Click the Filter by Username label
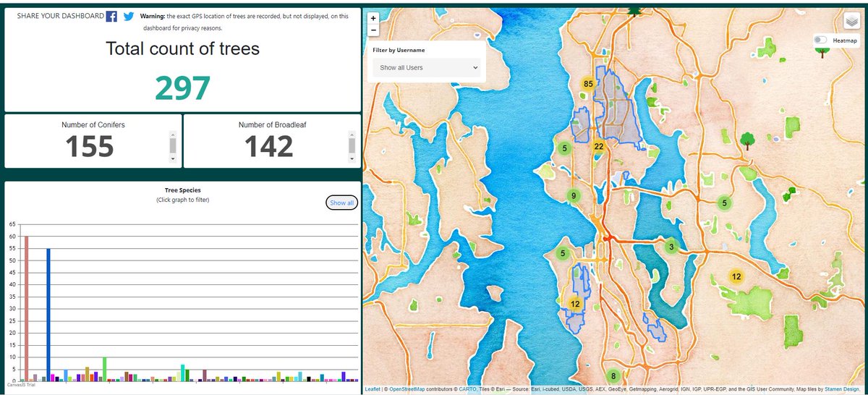Screen dimensions: 868x395 [399, 50]
